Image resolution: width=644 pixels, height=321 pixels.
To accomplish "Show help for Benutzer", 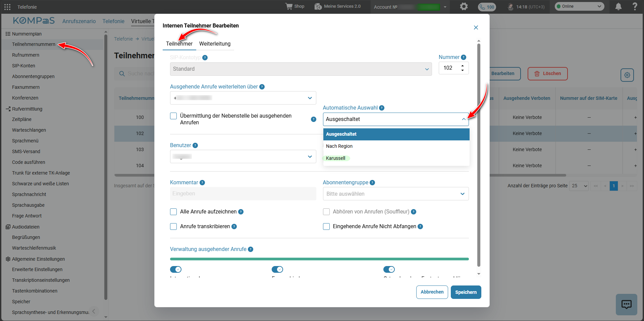I will click(195, 145).
